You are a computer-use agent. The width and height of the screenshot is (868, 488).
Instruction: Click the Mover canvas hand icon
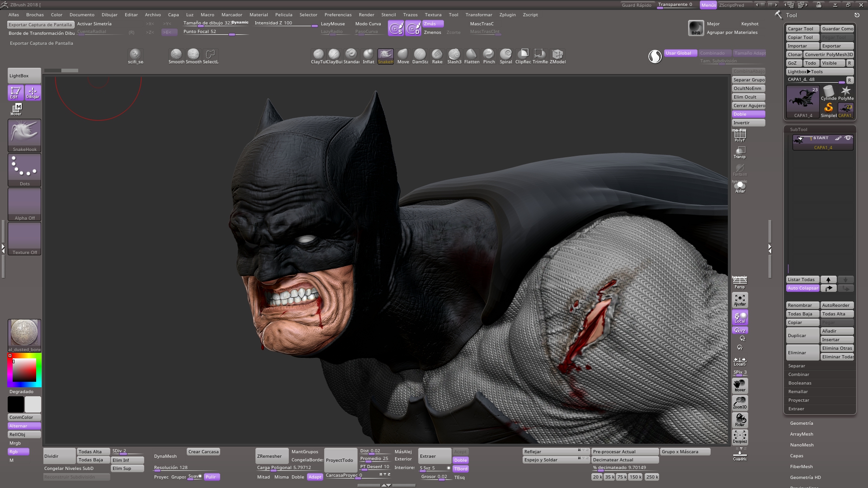740,385
